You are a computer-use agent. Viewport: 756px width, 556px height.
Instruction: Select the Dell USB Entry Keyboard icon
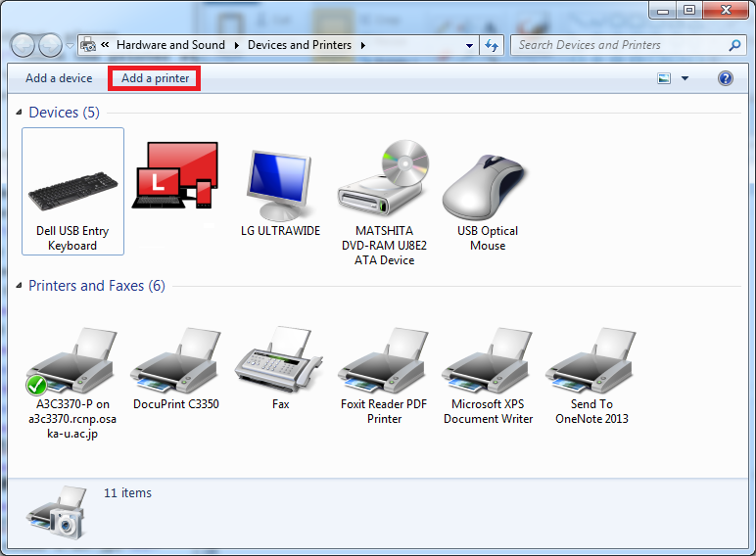[72, 191]
